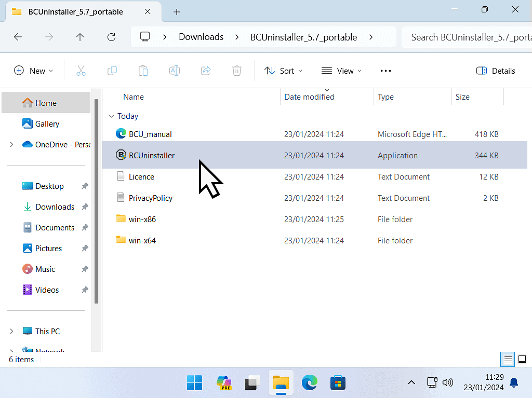The height and width of the screenshot is (398, 532).
Task: Toggle the Details pane button
Action: (x=496, y=71)
